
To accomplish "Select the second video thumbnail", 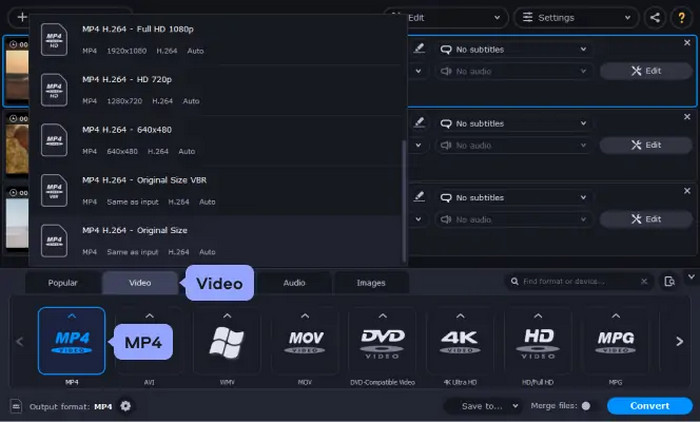I will (17, 146).
